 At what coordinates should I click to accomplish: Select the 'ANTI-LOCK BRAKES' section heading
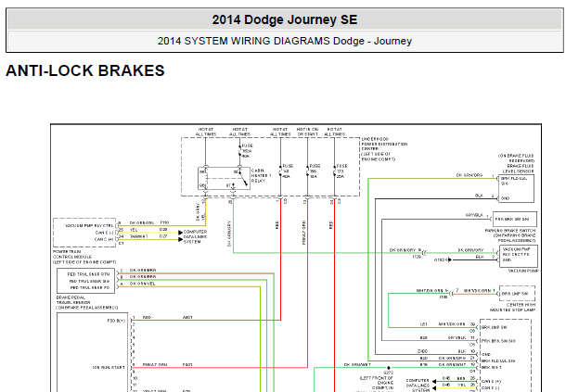coord(85,70)
